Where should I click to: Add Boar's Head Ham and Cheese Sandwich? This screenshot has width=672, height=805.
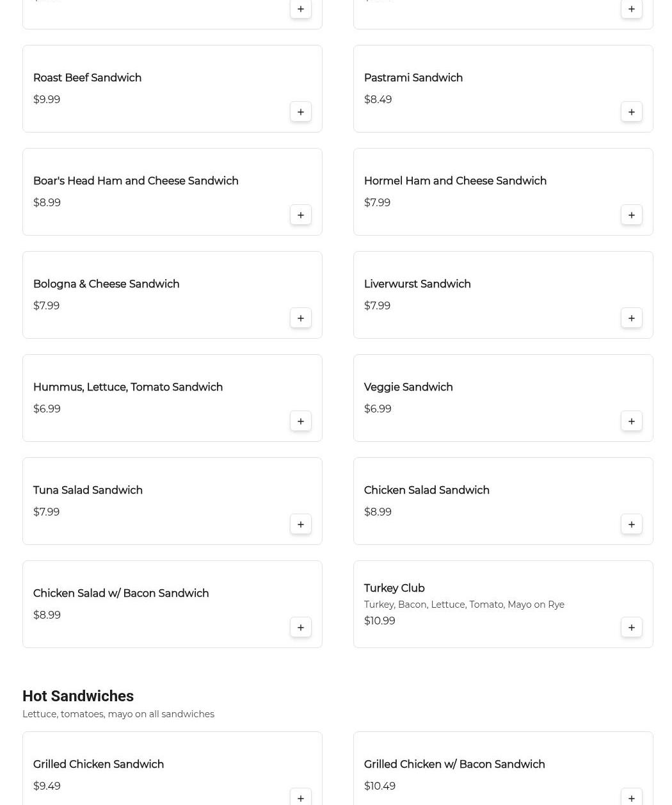pyautogui.click(x=300, y=215)
